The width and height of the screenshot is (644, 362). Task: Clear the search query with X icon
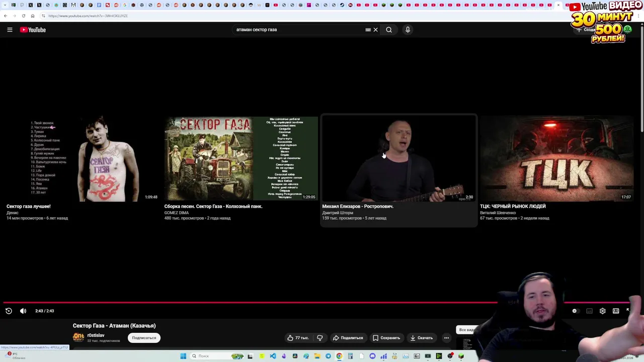(x=375, y=30)
